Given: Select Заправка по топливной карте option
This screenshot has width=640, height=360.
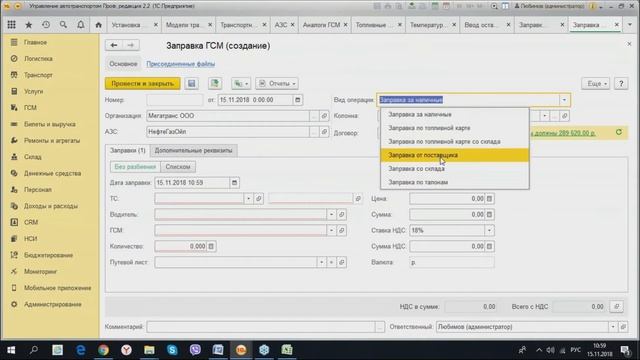Looking at the screenshot, I should click(455, 128).
